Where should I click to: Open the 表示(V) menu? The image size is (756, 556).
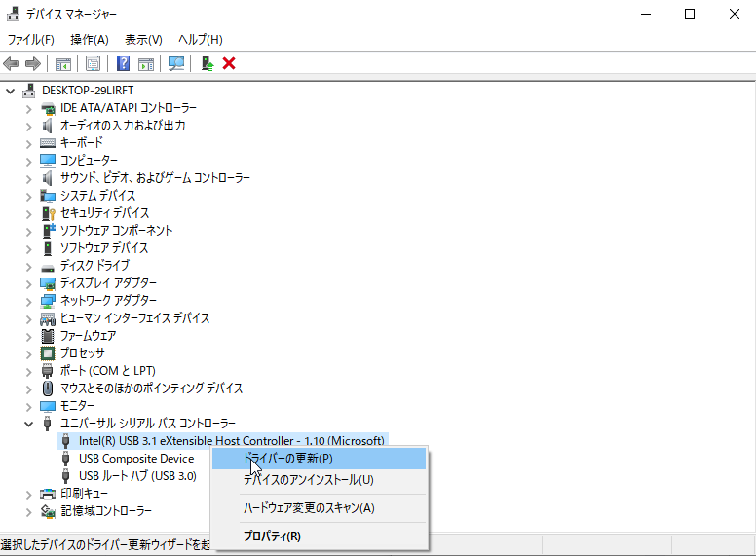143,40
